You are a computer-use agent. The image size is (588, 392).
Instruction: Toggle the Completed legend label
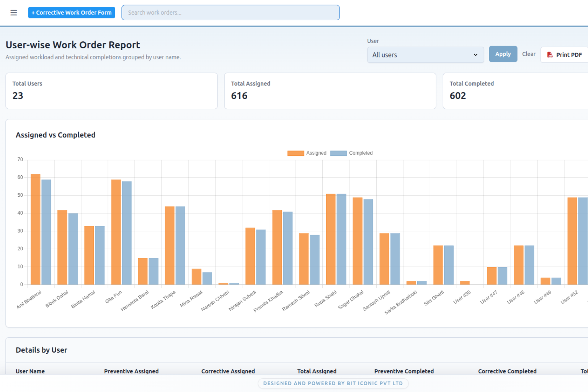pyautogui.click(x=361, y=153)
